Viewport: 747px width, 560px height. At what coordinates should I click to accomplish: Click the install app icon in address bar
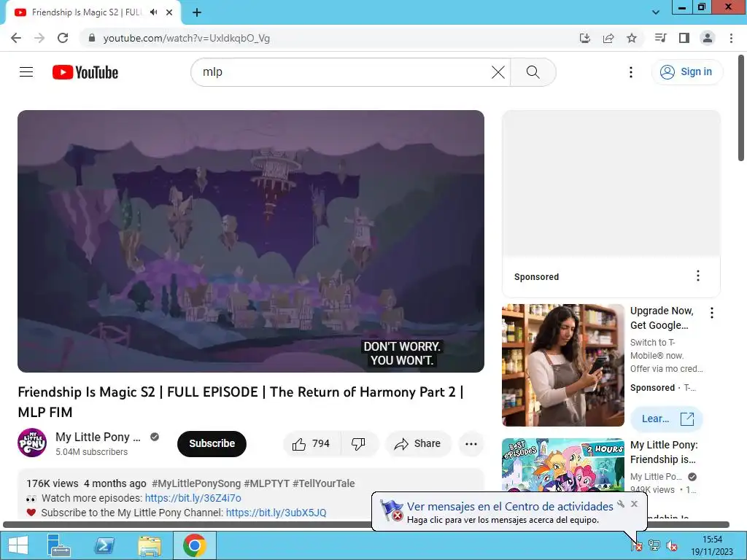coord(585,38)
